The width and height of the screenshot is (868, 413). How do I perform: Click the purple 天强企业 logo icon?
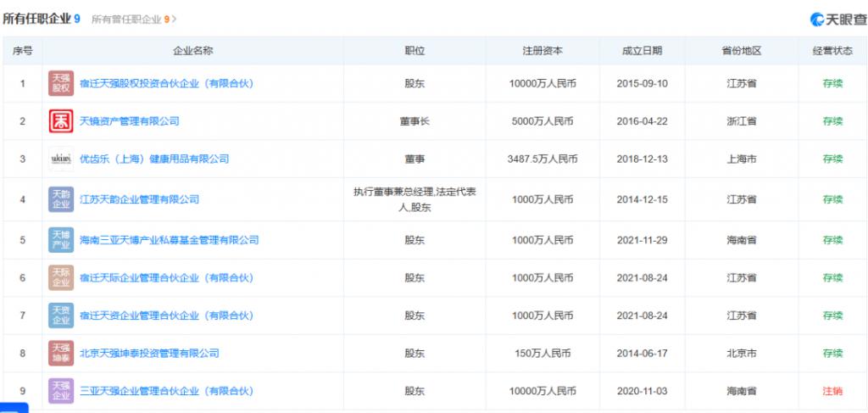coord(61,391)
